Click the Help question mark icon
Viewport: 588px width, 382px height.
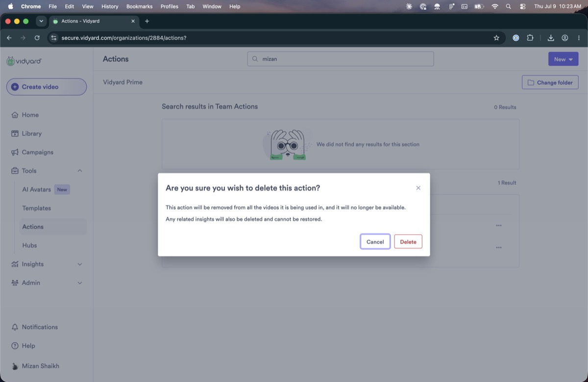point(15,346)
